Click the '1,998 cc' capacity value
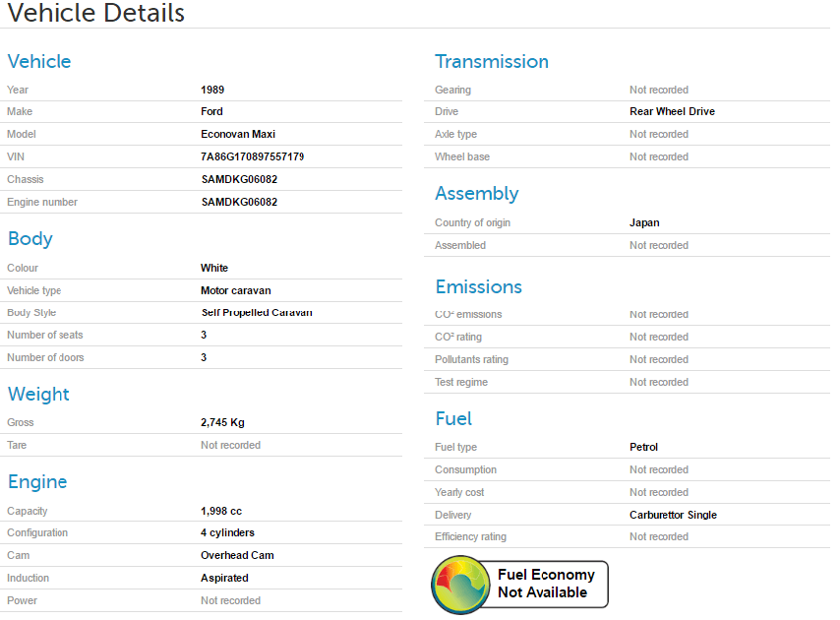Viewport: 840px width, 620px height. pos(220,511)
